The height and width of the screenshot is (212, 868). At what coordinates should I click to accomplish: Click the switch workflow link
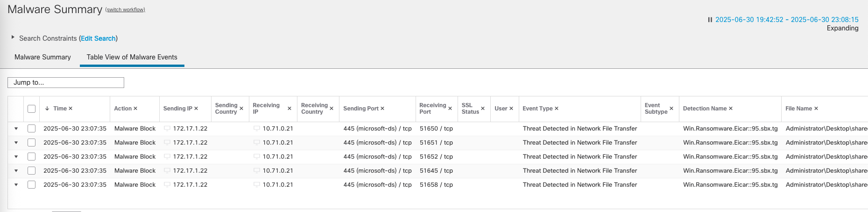(125, 9)
